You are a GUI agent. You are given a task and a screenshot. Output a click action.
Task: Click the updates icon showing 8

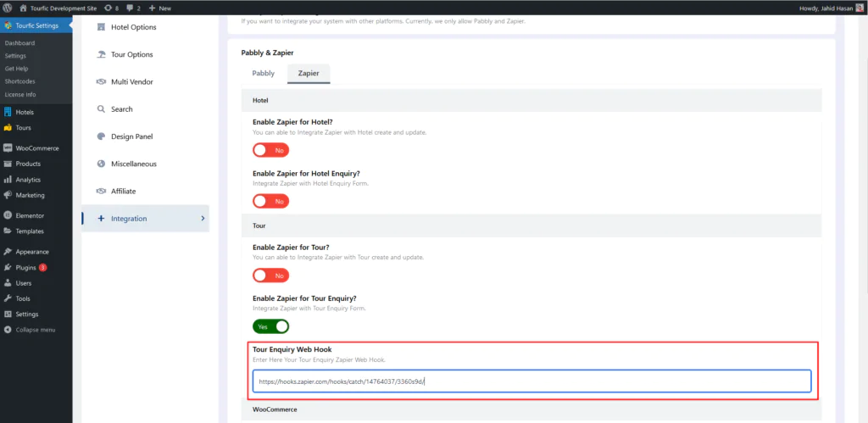click(x=108, y=8)
